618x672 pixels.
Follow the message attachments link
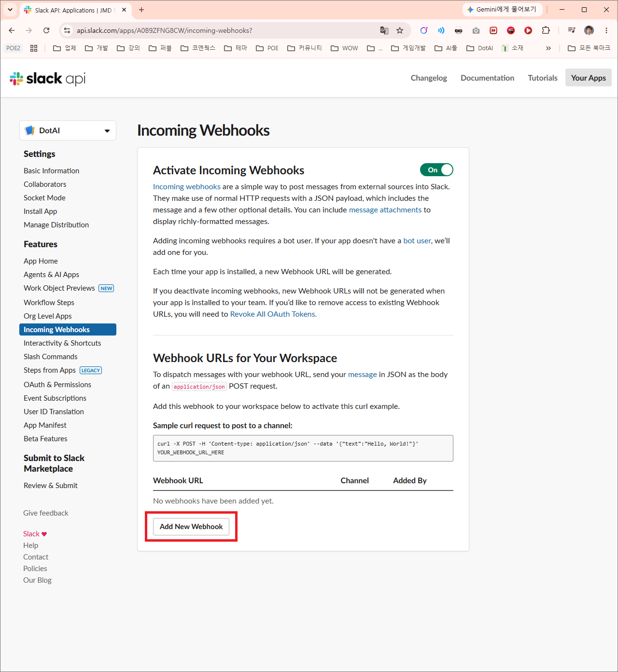point(385,210)
